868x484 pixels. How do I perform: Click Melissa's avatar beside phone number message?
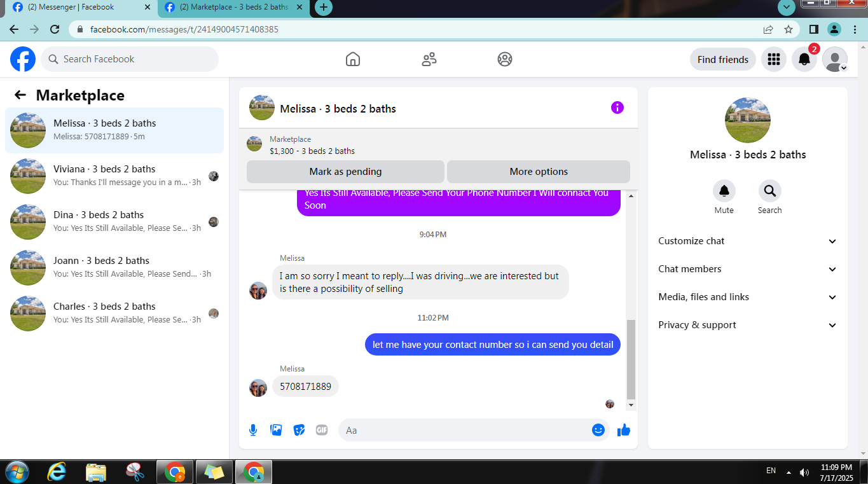pos(258,387)
